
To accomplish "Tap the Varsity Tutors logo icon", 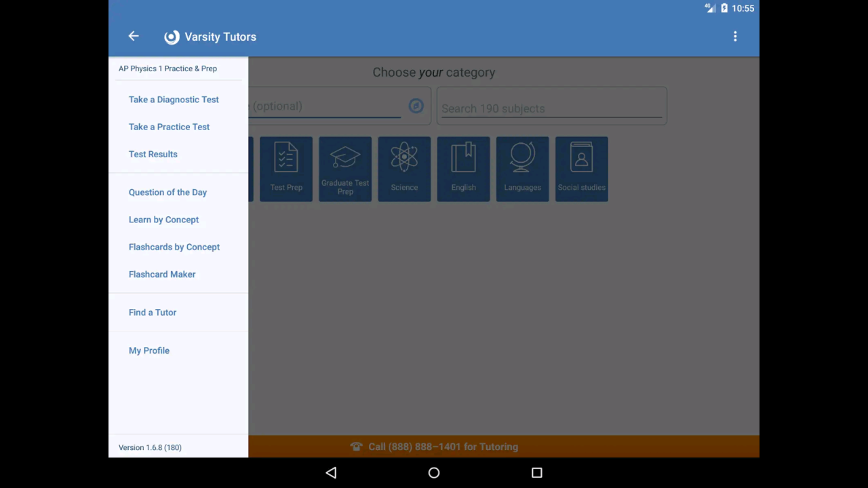I will [x=172, y=37].
